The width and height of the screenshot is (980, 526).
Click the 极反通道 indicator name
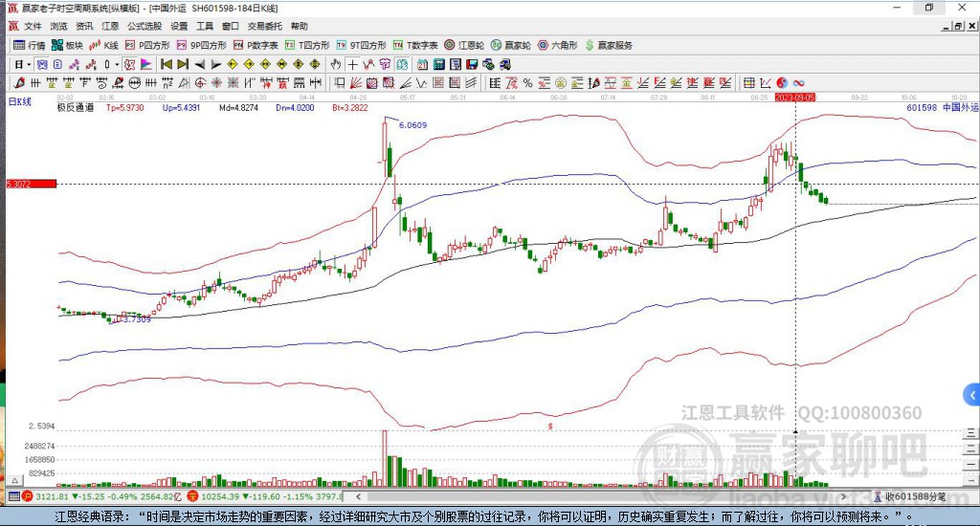click(75, 107)
